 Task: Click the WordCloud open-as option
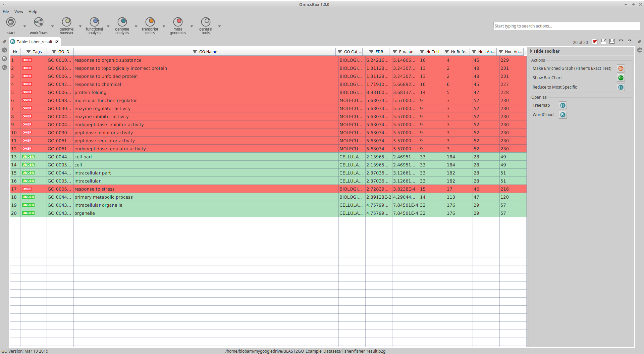(543, 115)
